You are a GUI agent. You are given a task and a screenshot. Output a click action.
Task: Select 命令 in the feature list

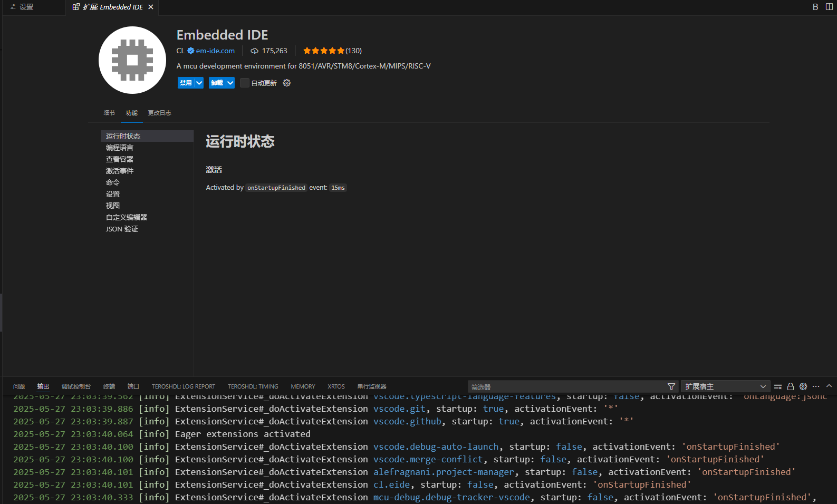(147, 182)
